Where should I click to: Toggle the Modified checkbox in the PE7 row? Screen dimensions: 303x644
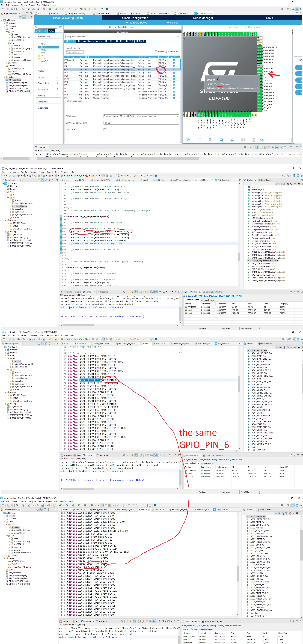[174, 89]
